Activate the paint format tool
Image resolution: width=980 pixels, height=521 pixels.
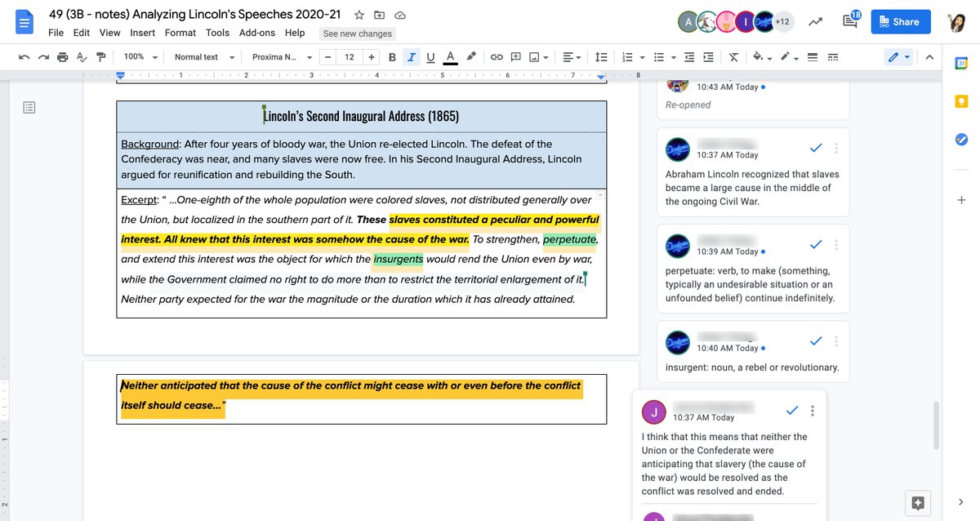point(100,57)
